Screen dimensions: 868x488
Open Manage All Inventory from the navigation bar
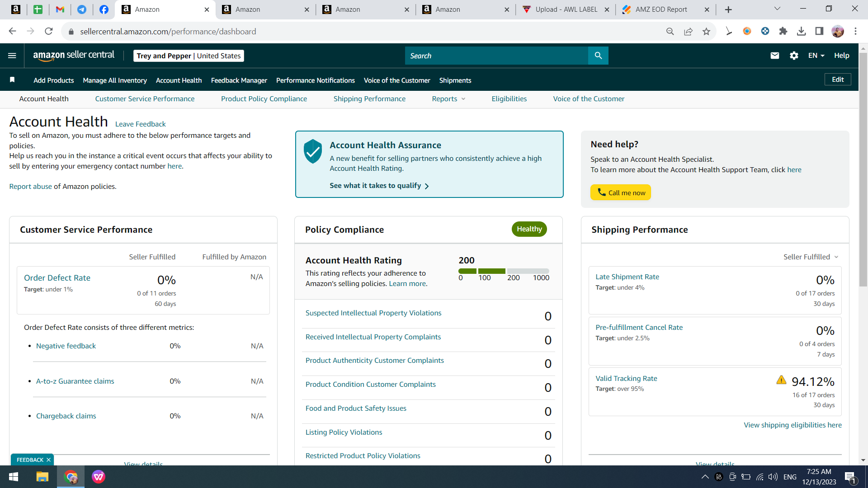pos(115,80)
